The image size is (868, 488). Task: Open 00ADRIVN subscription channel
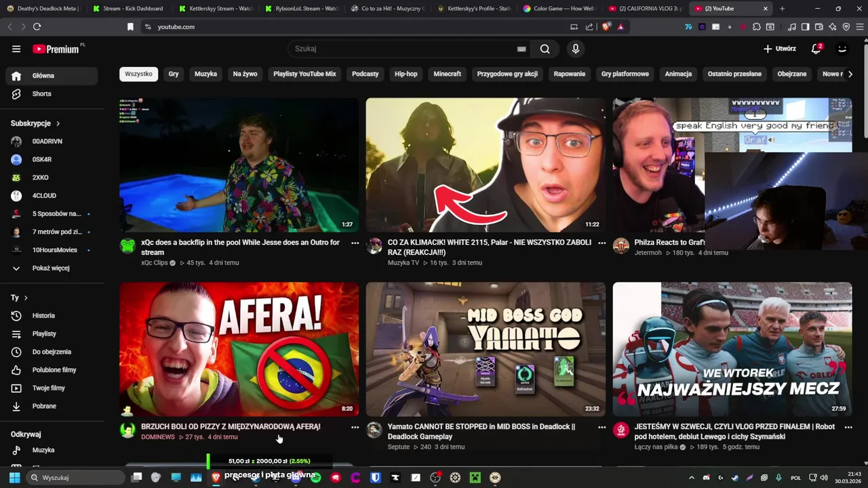click(52, 142)
